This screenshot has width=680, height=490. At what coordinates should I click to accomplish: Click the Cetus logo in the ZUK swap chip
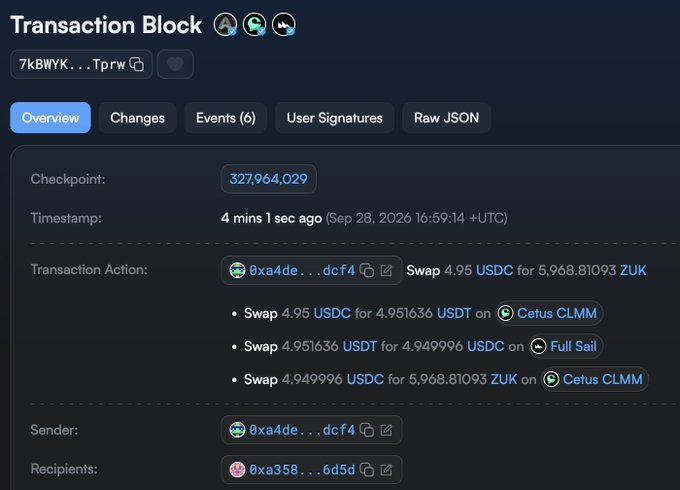point(551,379)
